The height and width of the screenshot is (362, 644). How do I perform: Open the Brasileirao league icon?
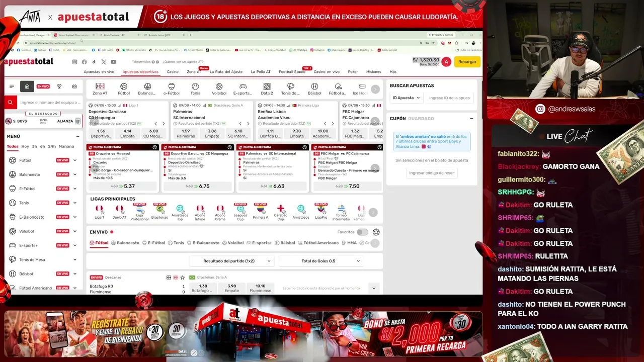point(159,212)
